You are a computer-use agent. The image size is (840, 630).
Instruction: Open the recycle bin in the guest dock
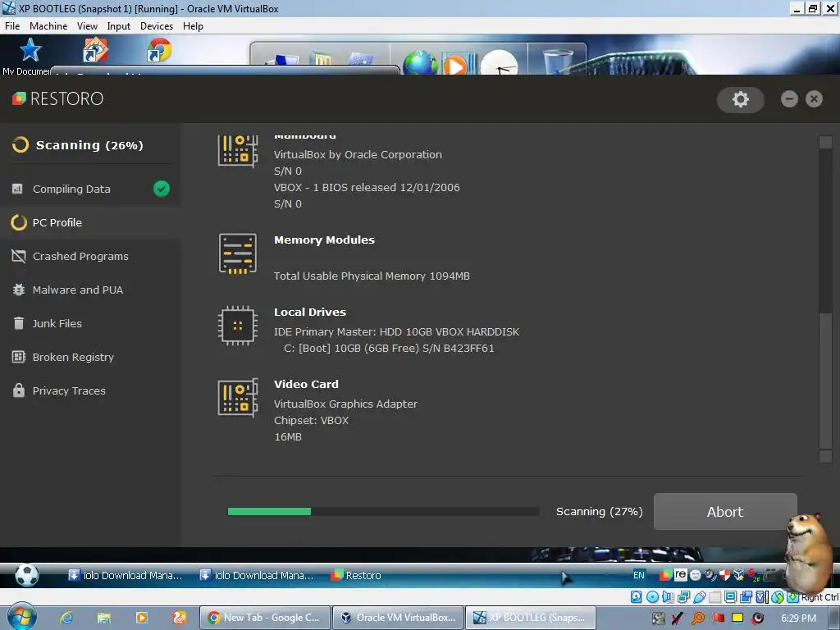point(557,62)
